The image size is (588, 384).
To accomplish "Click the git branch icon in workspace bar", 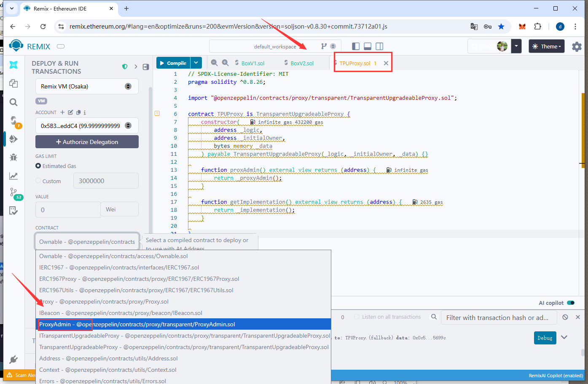I will (324, 46).
